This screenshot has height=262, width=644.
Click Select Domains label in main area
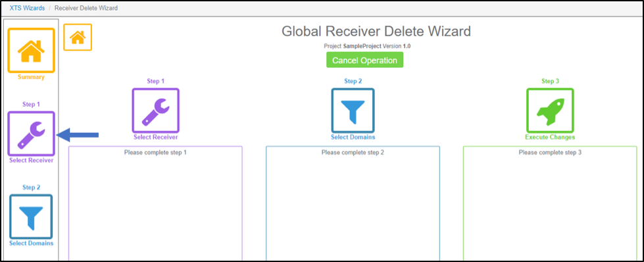pyautogui.click(x=353, y=137)
